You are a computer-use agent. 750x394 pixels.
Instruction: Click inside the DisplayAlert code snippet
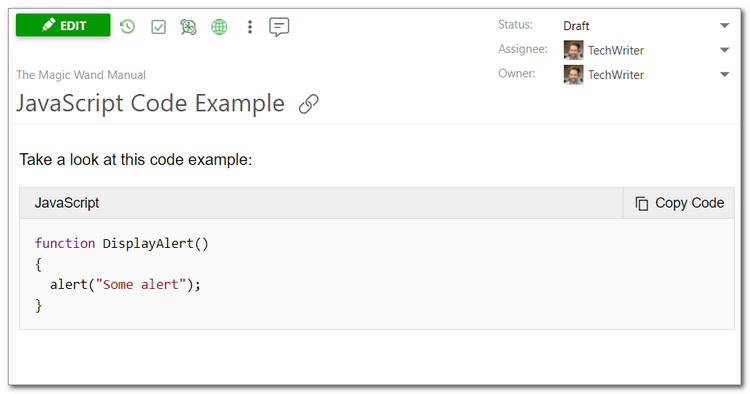122,274
